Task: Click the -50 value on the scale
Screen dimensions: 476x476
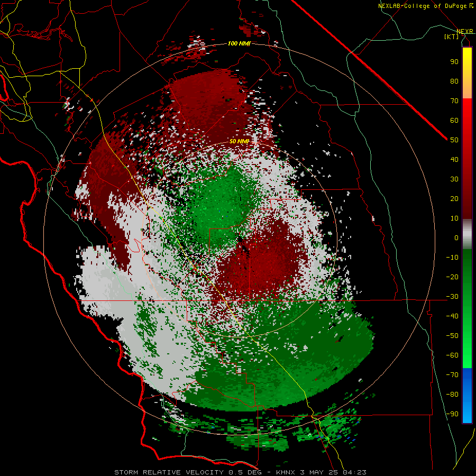Action: click(452, 336)
